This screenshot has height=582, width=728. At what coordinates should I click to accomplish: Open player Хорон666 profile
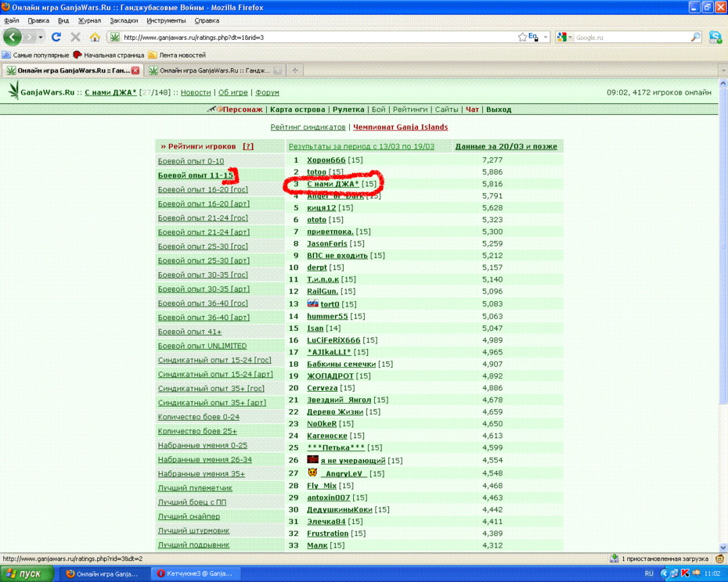tap(326, 160)
